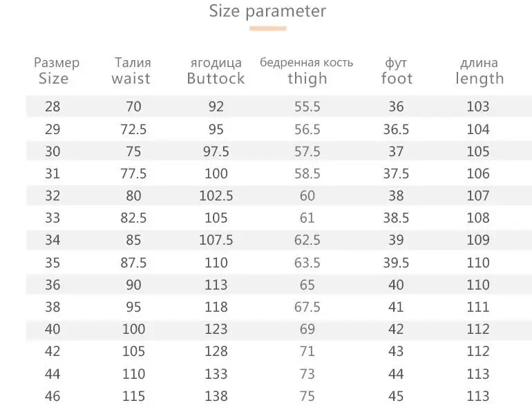This screenshot has height=414, width=532.
Task: Select the waist column header
Action: point(131,78)
